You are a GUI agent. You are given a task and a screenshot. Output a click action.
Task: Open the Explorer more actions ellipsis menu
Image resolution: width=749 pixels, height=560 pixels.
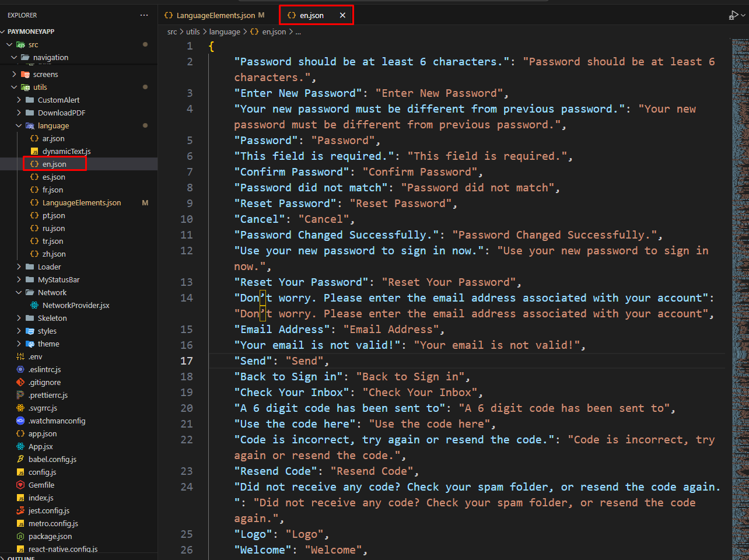click(144, 15)
